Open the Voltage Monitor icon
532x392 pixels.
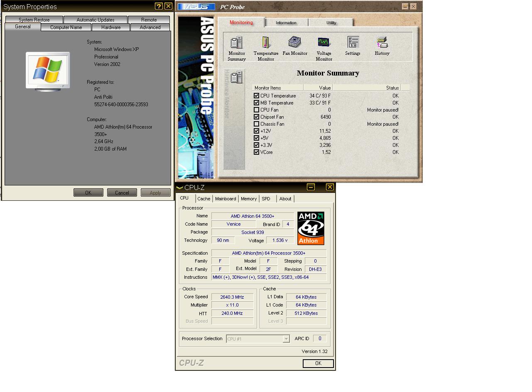324,49
